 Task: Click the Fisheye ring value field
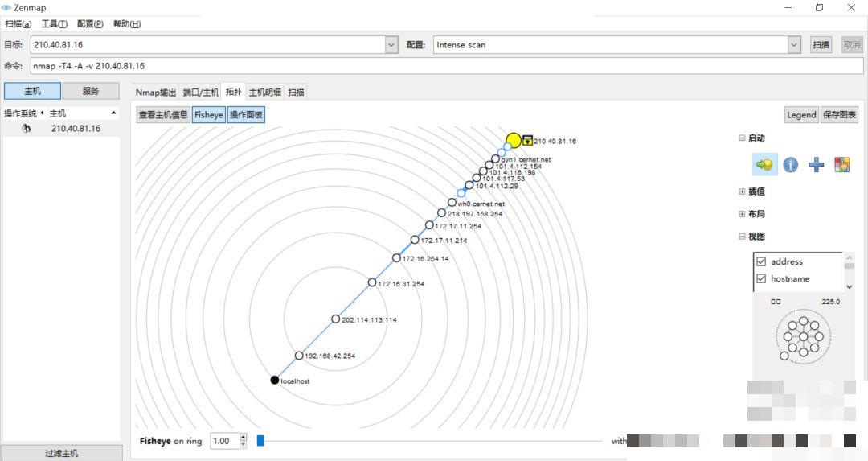coord(225,441)
